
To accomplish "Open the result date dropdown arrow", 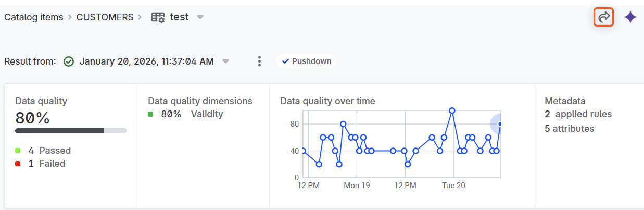I will click(225, 61).
